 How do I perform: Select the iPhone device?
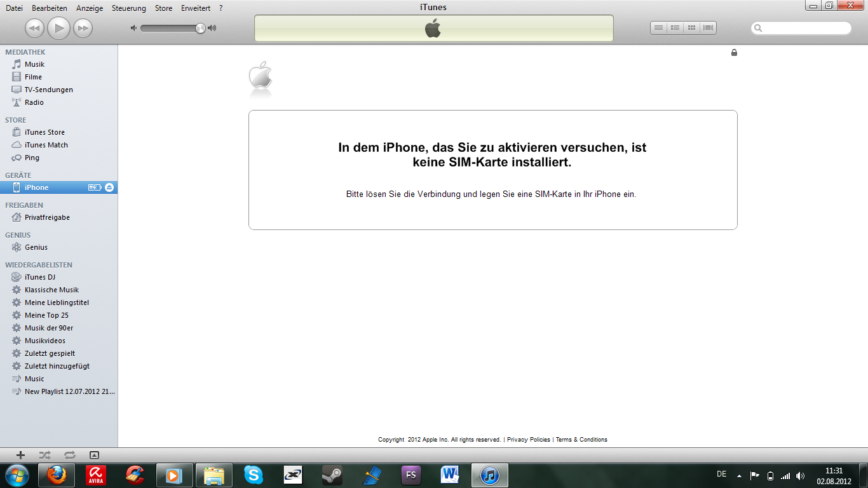[x=58, y=187]
